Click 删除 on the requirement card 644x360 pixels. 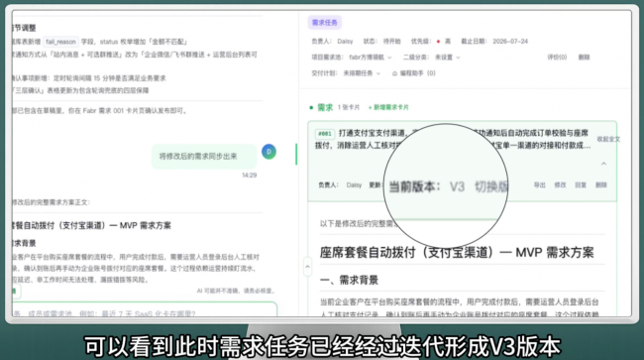click(x=601, y=184)
